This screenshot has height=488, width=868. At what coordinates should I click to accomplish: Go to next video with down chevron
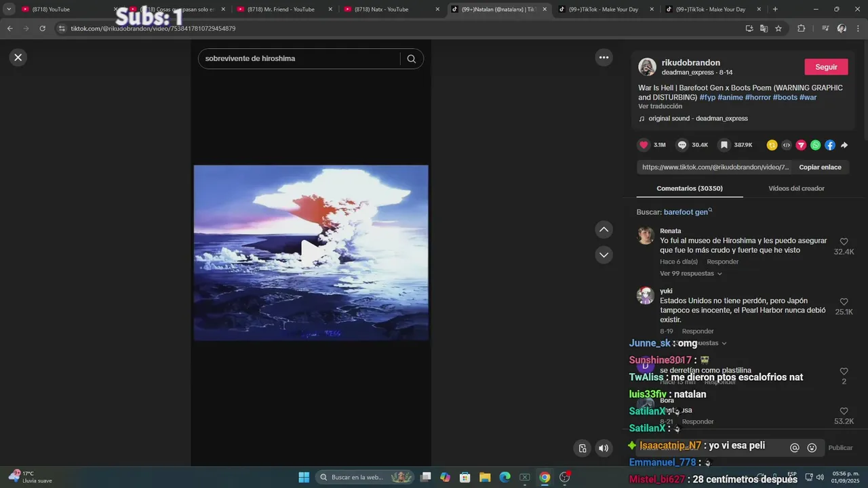(604, 255)
